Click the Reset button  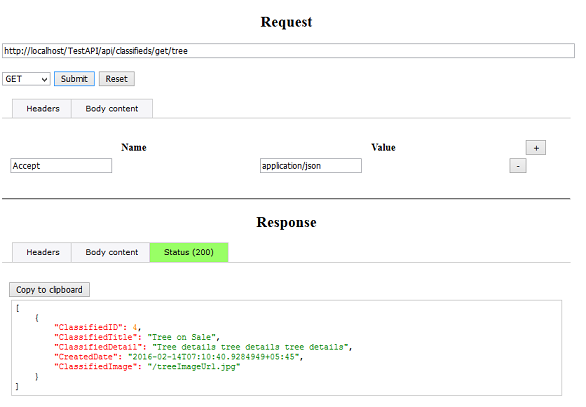tap(117, 79)
